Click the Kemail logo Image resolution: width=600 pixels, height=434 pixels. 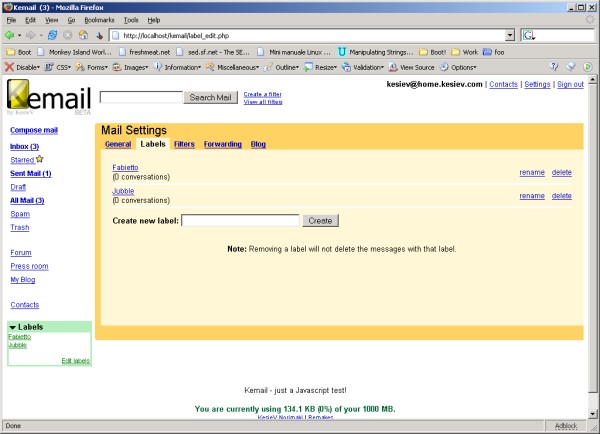pos(49,96)
